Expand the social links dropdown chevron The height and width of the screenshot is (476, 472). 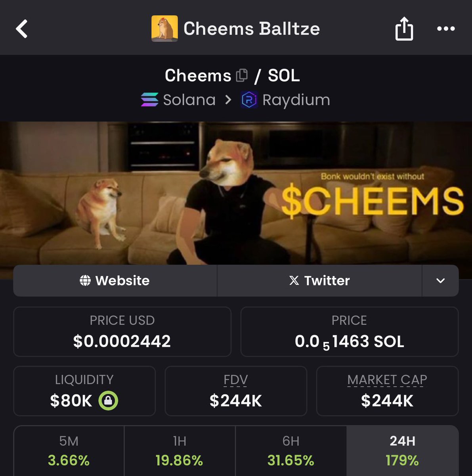440,280
